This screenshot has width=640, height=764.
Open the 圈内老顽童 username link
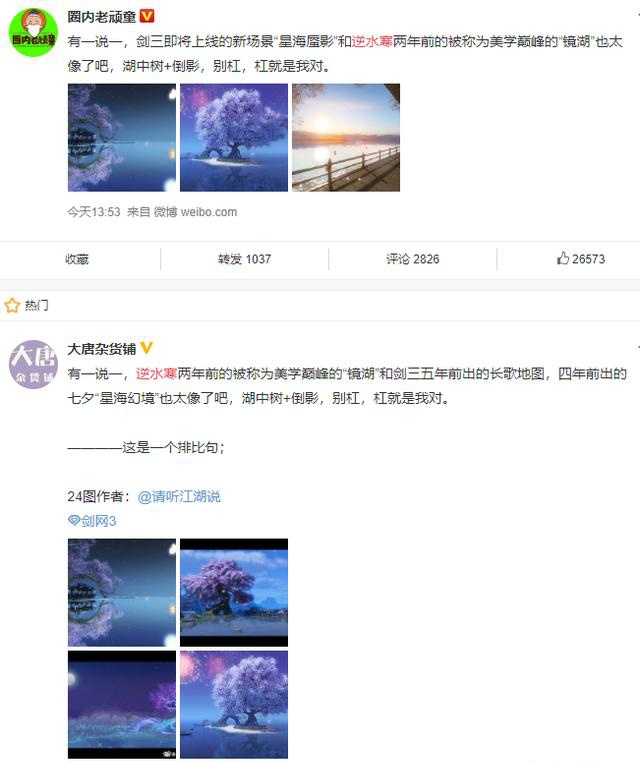pos(102,17)
